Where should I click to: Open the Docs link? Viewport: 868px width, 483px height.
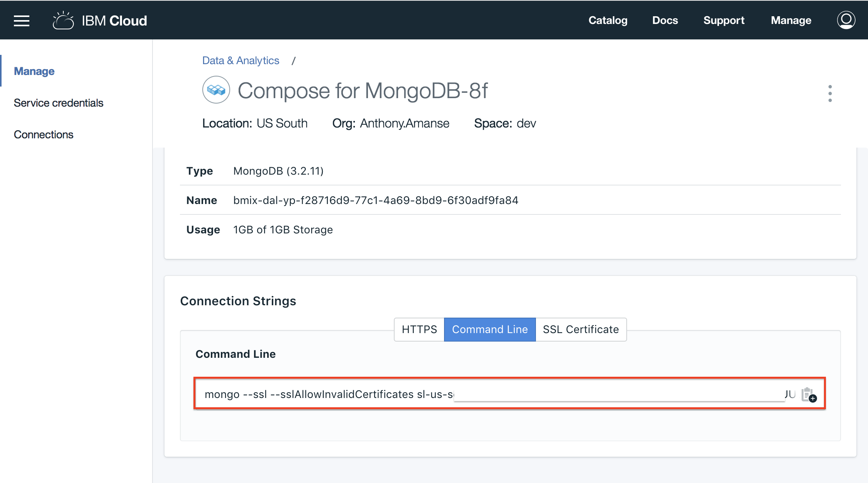665,20
